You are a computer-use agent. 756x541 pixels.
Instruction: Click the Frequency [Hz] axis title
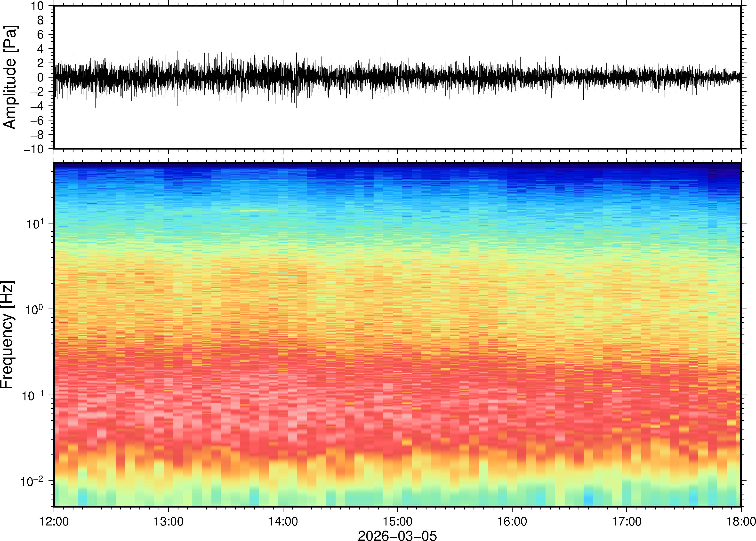coord(7,335)
